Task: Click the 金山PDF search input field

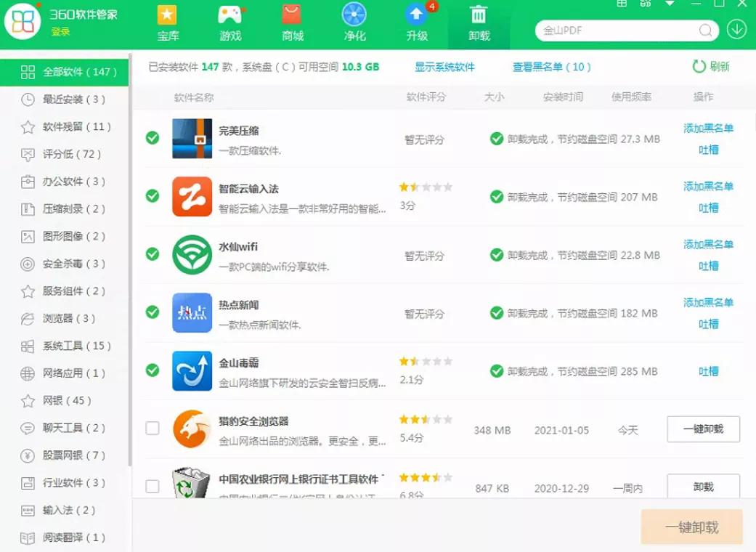Action: click(617, 31)
